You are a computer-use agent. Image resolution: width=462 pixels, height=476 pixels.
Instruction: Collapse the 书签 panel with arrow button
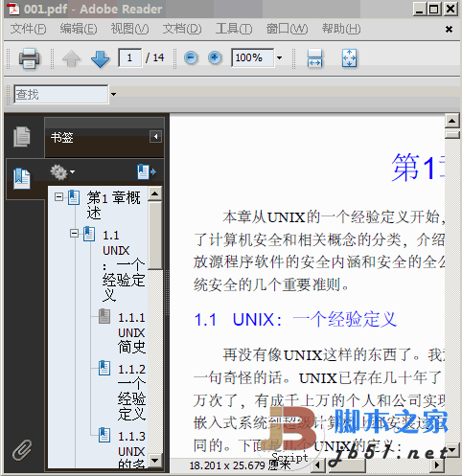click(155, 137)
